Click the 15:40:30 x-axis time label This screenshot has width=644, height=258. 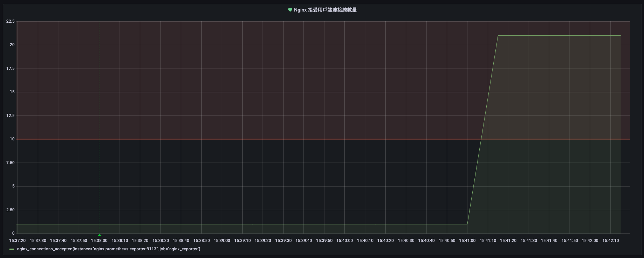coord(406,241)
